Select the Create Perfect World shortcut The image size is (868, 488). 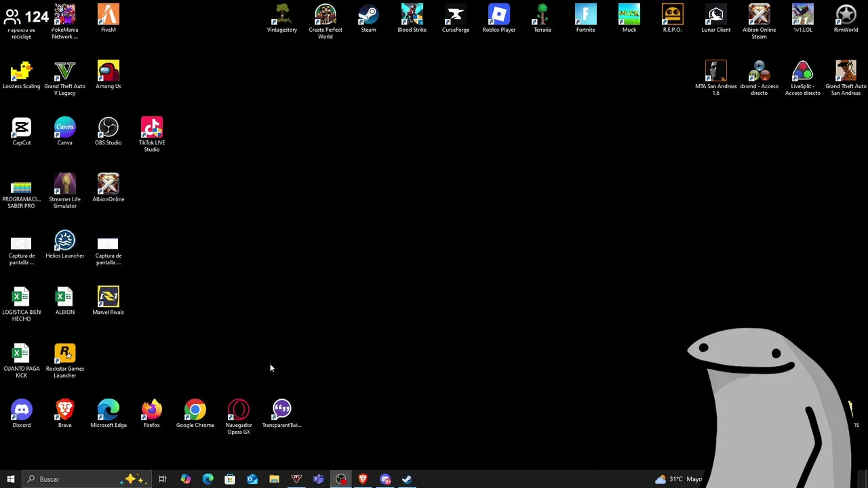pos(325,21)
